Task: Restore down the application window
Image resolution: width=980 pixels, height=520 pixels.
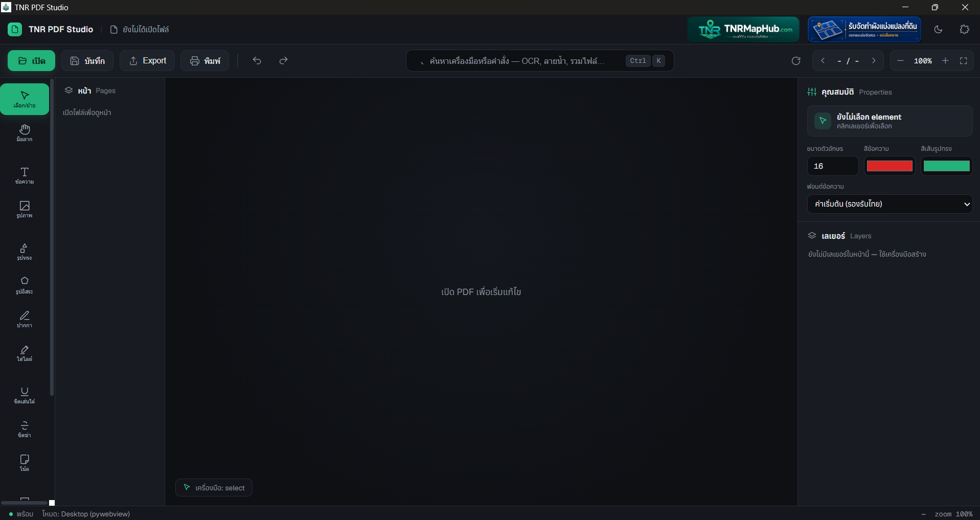Action: [x=935, y=7]
